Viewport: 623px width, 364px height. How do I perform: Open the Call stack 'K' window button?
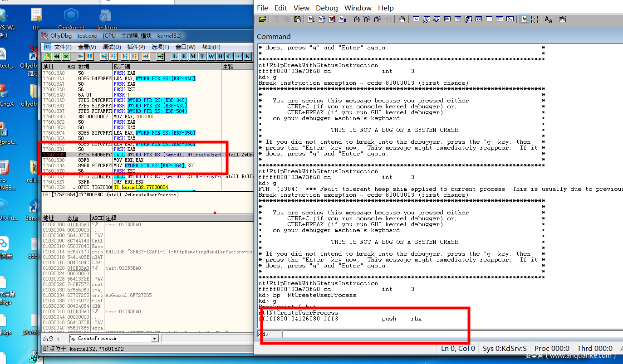point(247,56)
